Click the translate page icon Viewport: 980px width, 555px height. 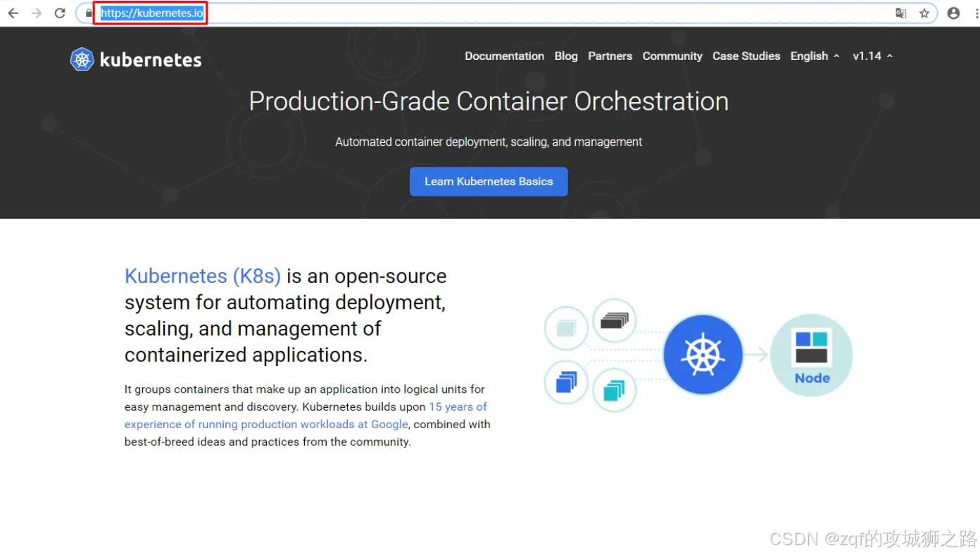click(x=900, y=13)
